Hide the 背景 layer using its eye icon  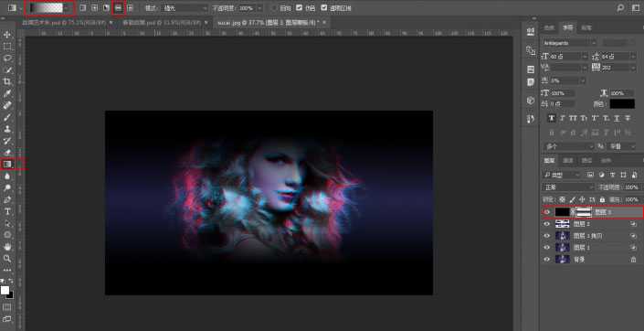coord(546,260)
